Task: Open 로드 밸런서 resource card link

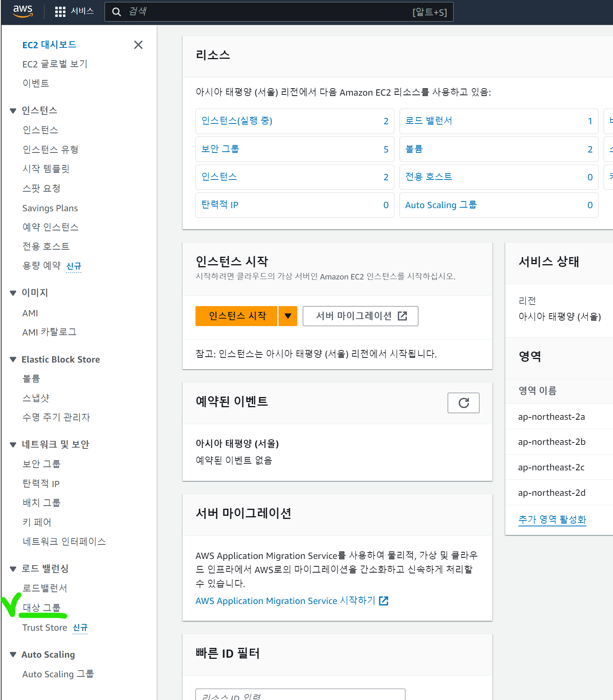Action: click(x=429, y=121)
